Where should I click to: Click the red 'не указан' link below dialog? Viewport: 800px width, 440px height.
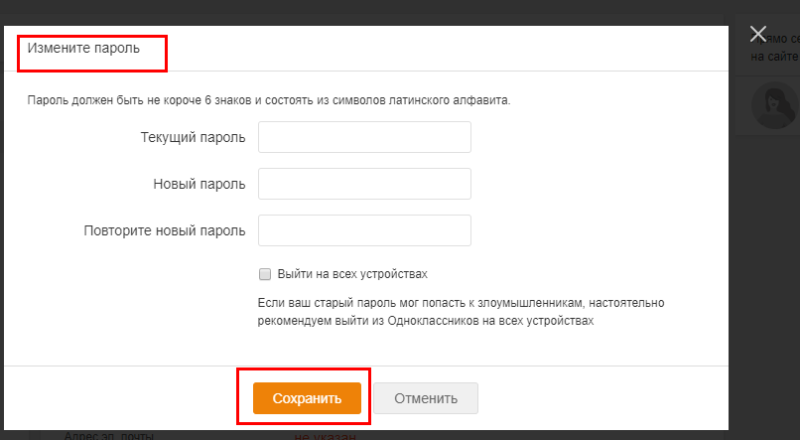coord(325,435)
